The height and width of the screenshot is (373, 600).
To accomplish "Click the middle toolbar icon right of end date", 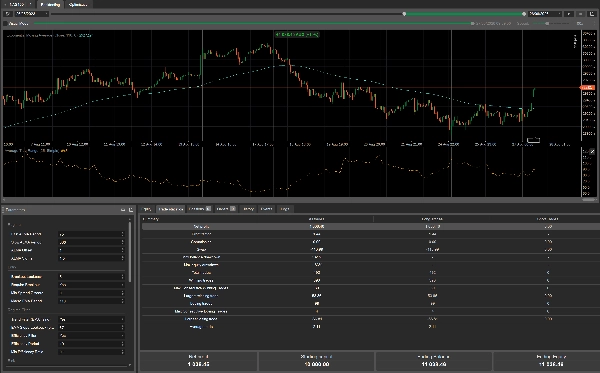I will [x=580, y=14].
